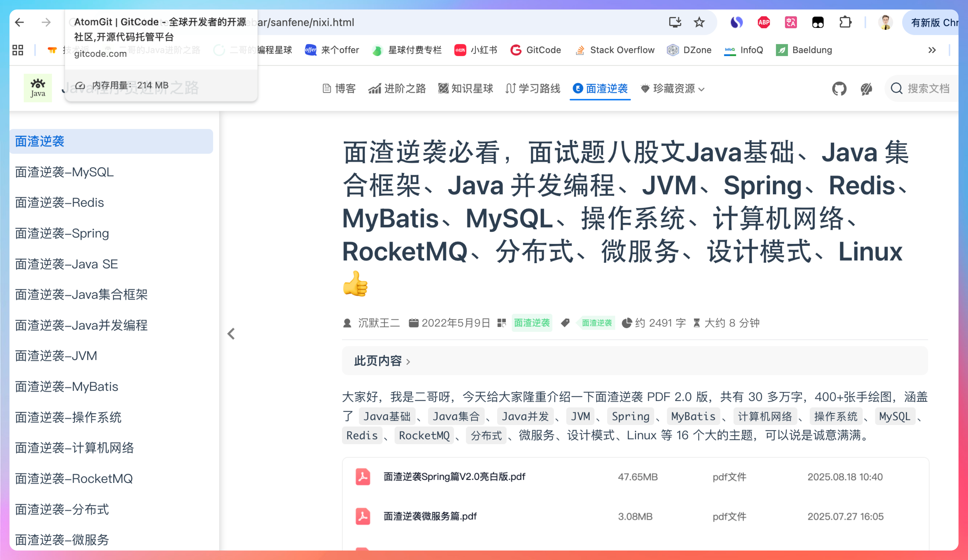Open the Chrome apps grid icon
Viewport: 968px width, 560px height.
18,50
